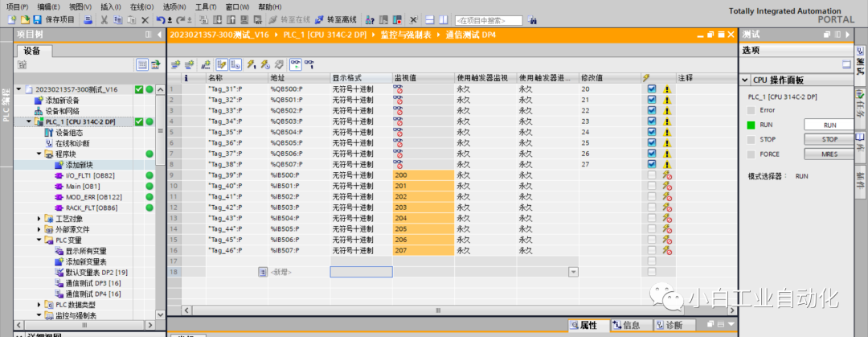Click details view icon in project tree toolbar

143,65
